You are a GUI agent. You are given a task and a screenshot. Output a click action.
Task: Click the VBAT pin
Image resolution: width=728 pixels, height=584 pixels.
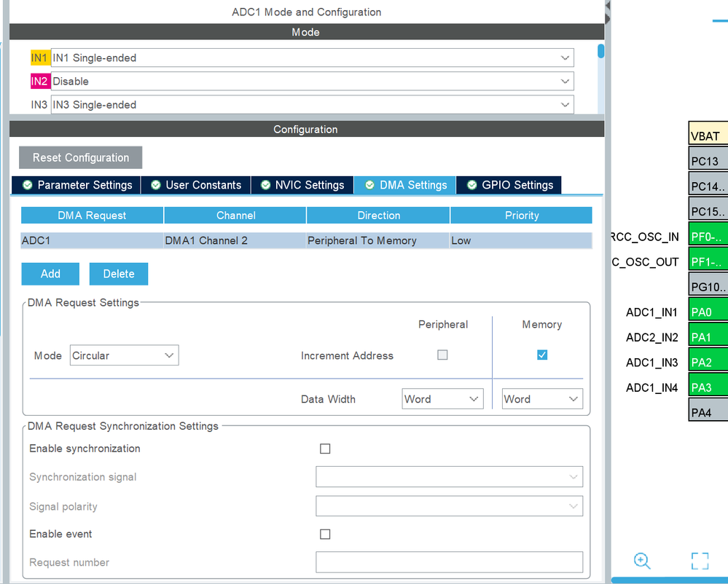click(x=708, y=133)
